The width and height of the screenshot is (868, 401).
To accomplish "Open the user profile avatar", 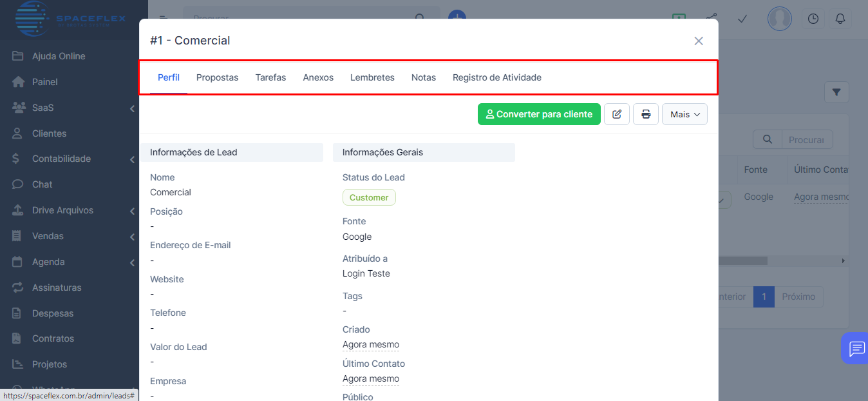I will pyautogui.click(x=779, y=19).
